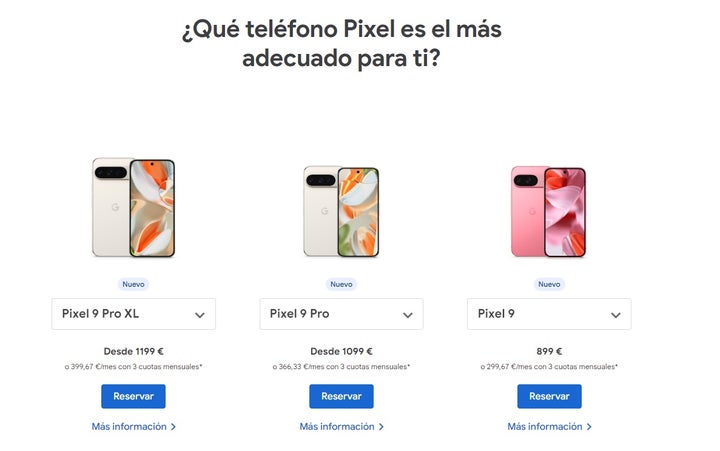This screenshot has height=451, width=720.
Task: Click the chevron arrow in Pixel 9 Pro selector
Action: [408, 315]
